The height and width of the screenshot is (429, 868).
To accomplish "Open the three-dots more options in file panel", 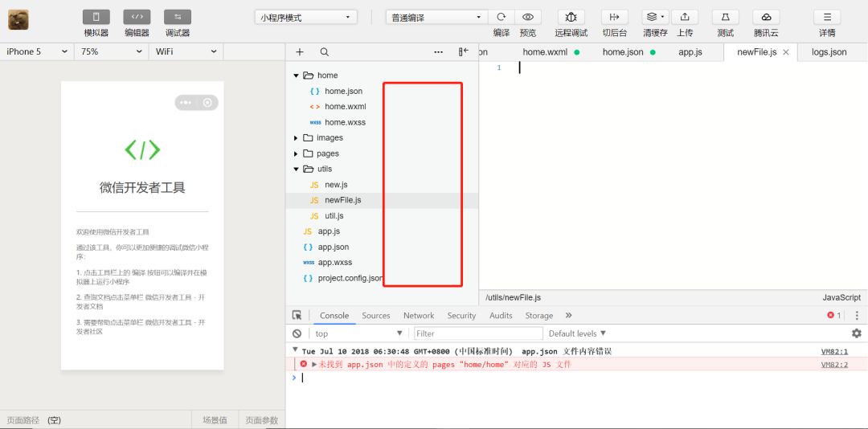I will click(439, 52).
